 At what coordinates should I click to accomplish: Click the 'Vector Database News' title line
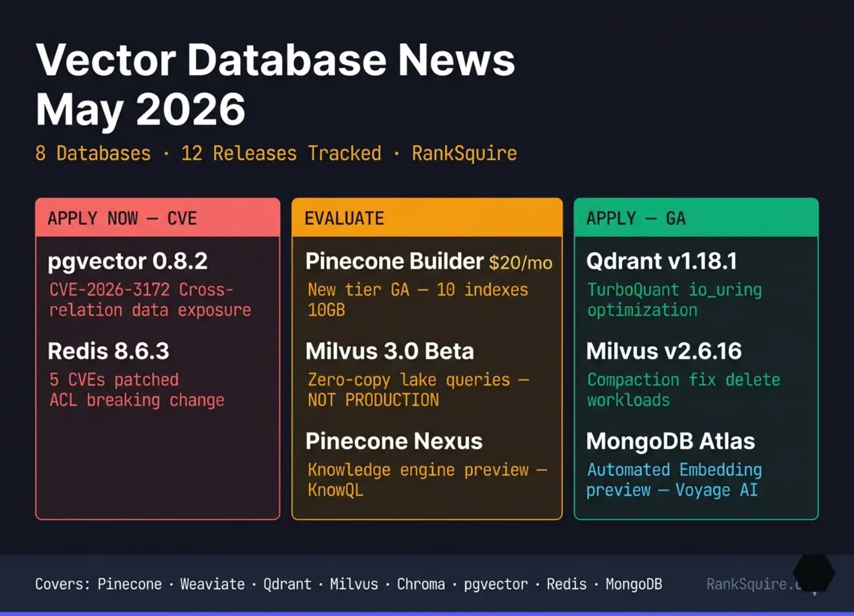point(276,60)
